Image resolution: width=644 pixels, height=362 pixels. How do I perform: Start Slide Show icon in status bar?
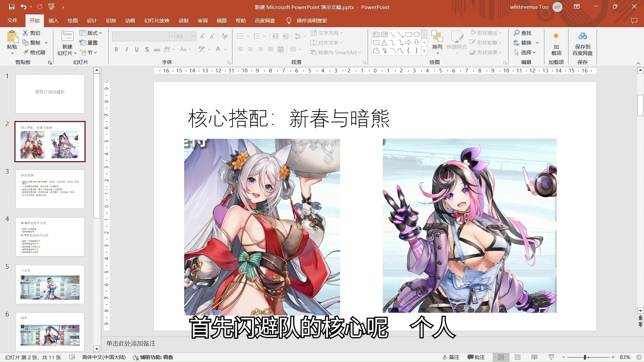point(551,357)
